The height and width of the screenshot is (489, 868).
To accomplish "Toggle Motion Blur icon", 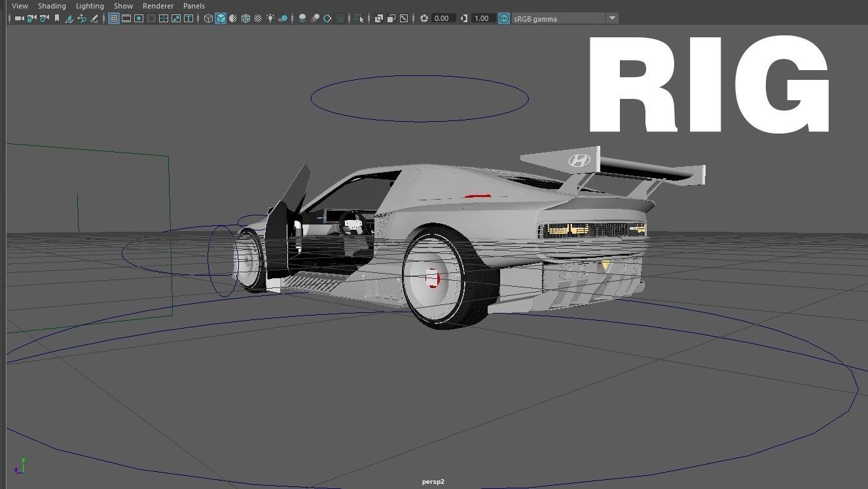I will coord(315,18).
